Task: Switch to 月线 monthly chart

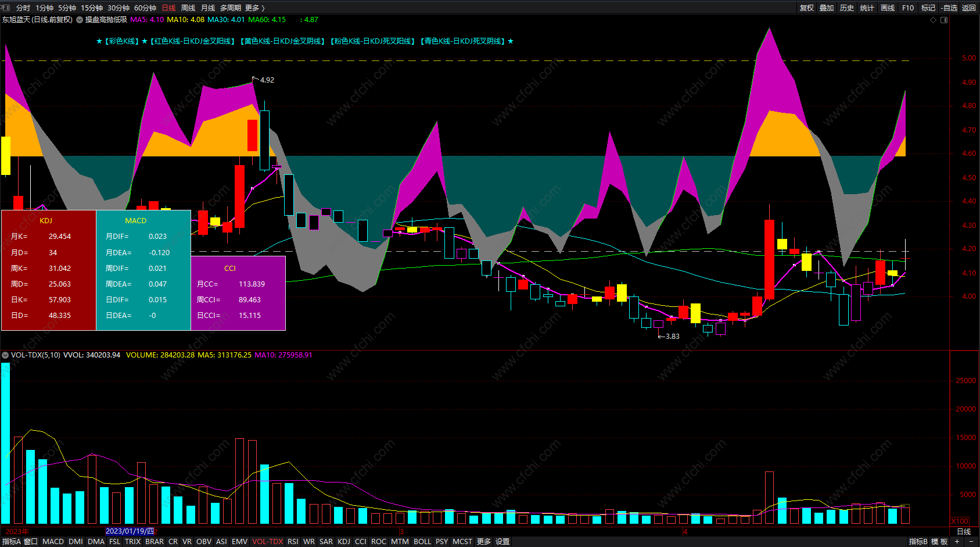Action: [208, 8]
